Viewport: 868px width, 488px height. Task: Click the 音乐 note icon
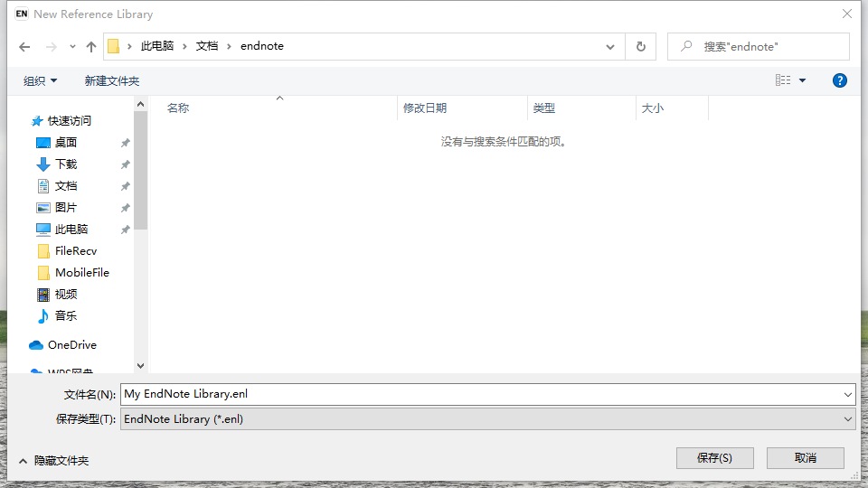(x=43, y=316)
